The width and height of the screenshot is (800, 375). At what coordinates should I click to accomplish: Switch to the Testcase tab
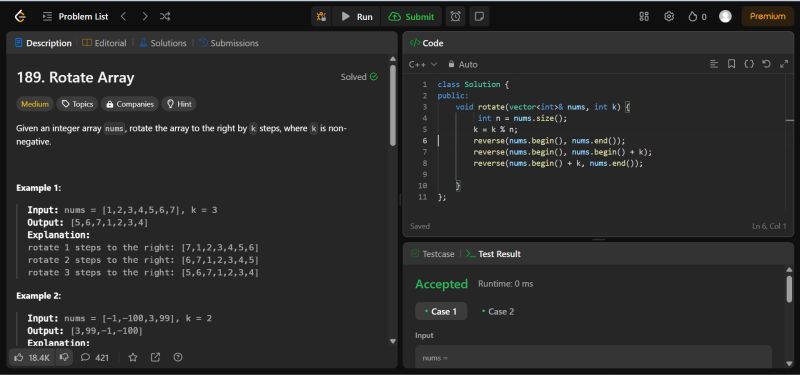(433, 254)
